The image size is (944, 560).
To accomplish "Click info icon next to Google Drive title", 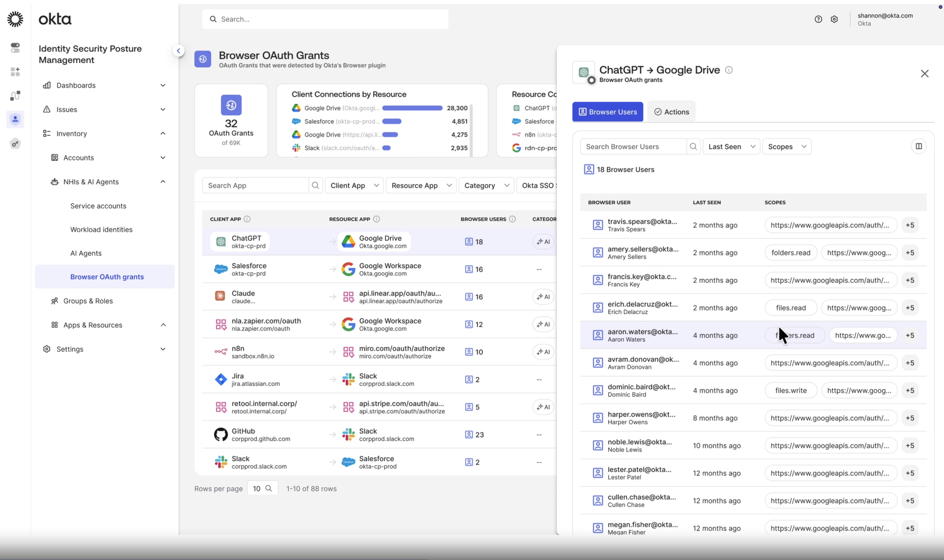I will point(729,70).
